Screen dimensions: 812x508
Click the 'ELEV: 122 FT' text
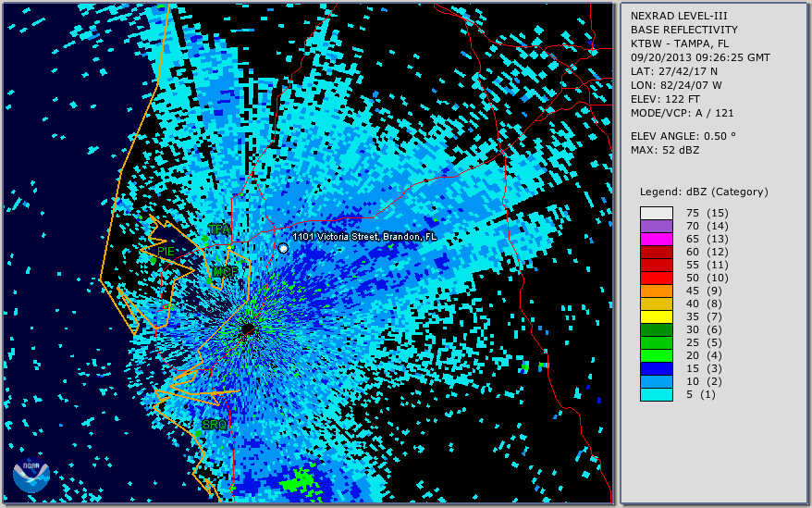tap(665, 100)
